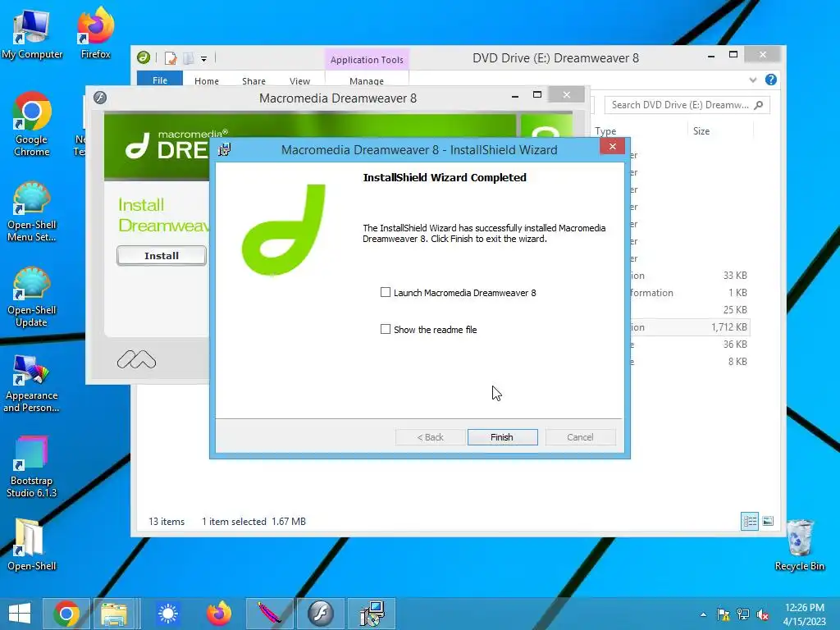Switch to Flash installer taskbar icon
Image resolution: width=840 pixels, height=630 pixels.
(321, 614)
